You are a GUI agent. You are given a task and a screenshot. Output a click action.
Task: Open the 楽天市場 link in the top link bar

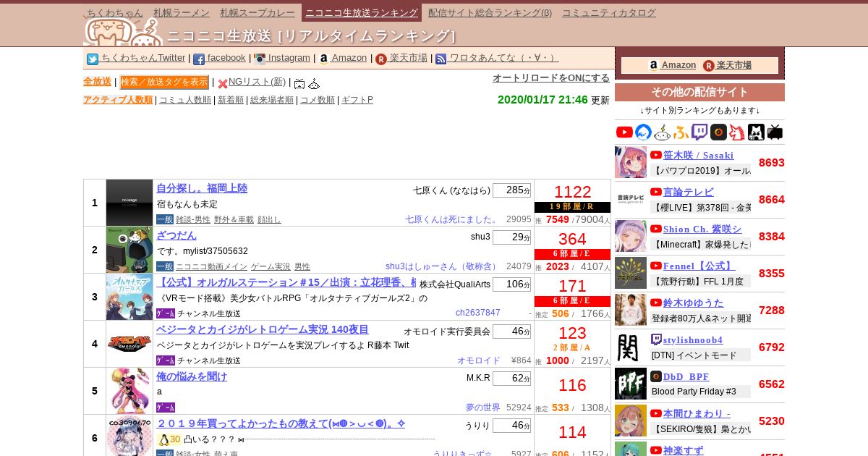tap(409, 58)
